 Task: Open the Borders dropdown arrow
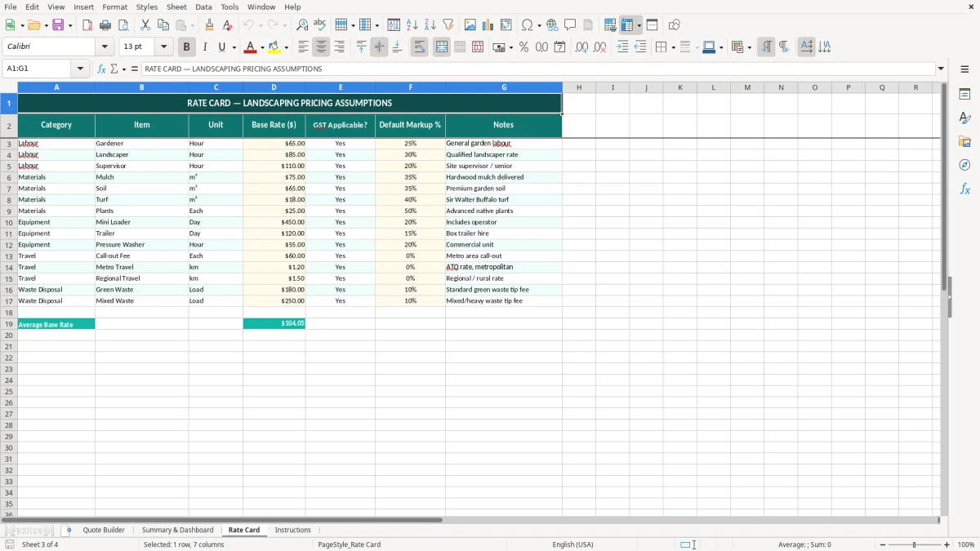673,47
